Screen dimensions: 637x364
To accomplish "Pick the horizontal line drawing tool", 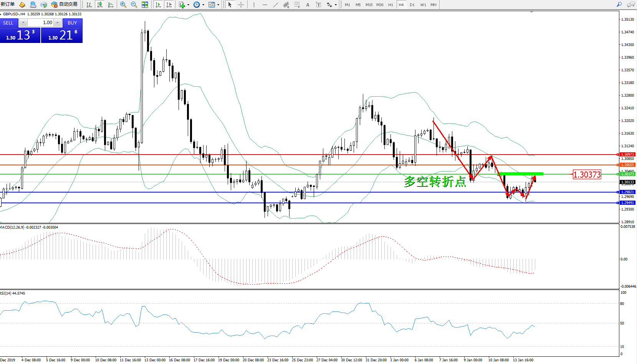I will [x=265, y=5].
